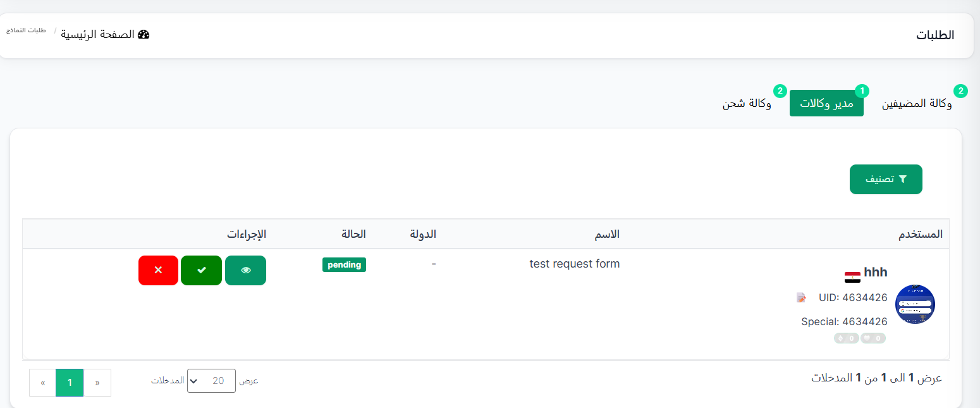Go to previous page with « arrow
Screen dimensions: 980x408
97,383
